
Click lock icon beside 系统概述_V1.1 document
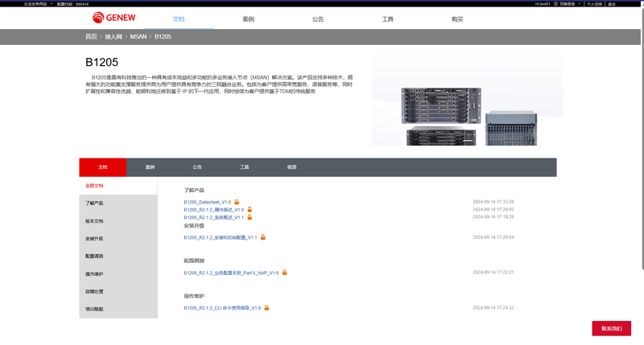tap(250, 217)
